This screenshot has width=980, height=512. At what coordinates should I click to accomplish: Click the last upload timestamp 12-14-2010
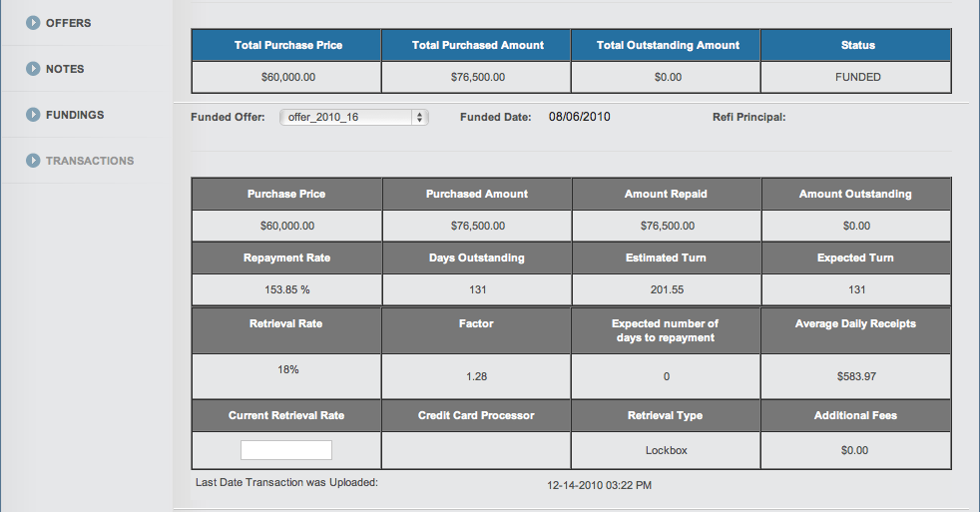point(599,485)
